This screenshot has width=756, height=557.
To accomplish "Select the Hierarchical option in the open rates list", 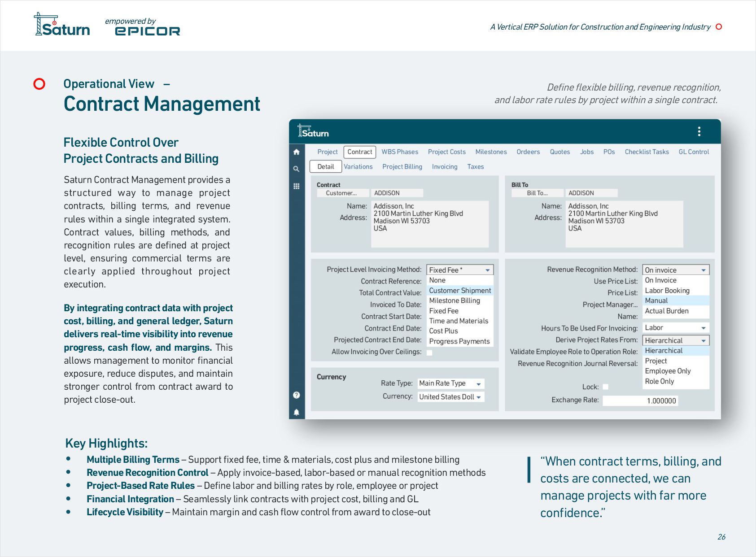I will click(x=676, y=351).
